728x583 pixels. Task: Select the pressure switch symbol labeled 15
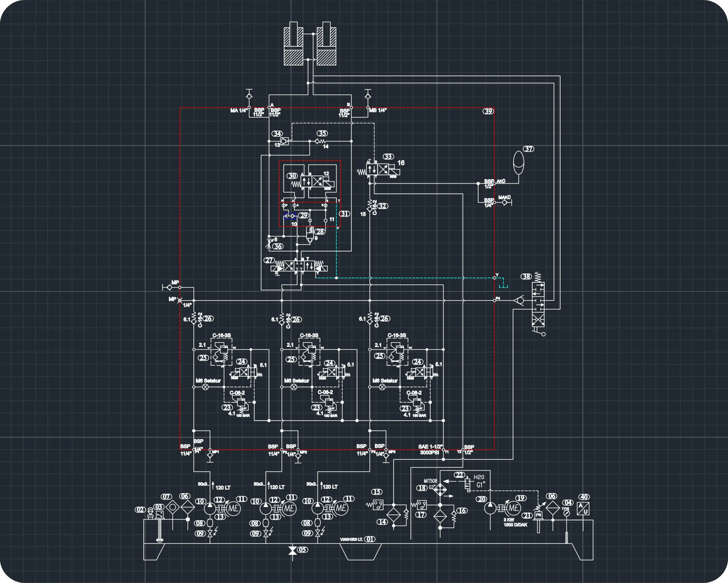pos(378,505)
